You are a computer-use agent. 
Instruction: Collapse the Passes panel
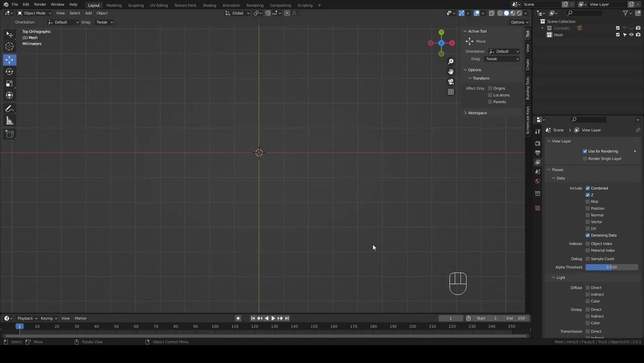555,170
